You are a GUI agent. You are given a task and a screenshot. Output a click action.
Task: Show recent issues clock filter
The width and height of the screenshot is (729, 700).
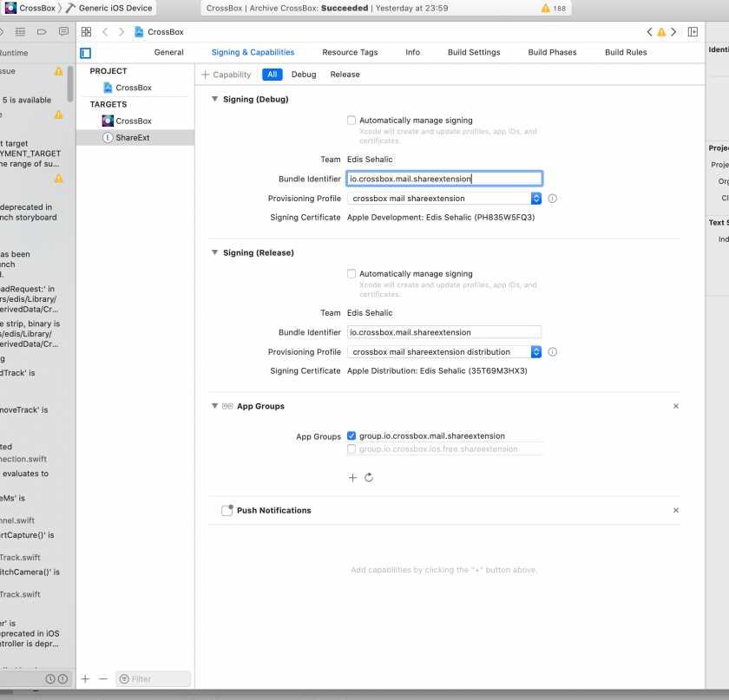tap(50, 679)
